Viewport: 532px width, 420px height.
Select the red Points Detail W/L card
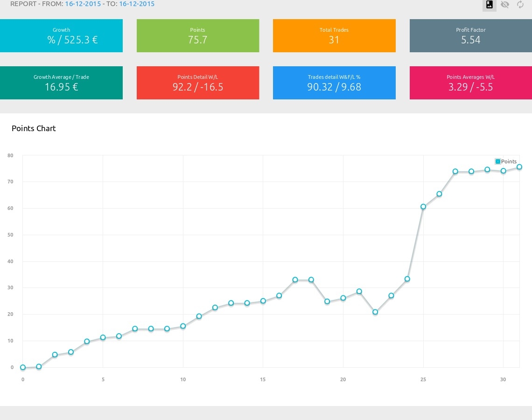click(198, 83)
